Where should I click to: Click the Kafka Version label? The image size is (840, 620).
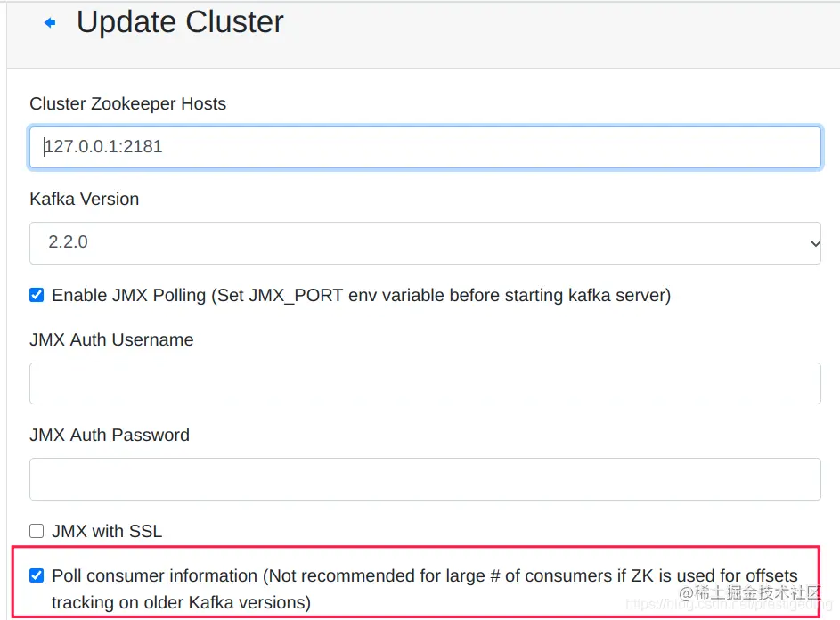point(84,199)
